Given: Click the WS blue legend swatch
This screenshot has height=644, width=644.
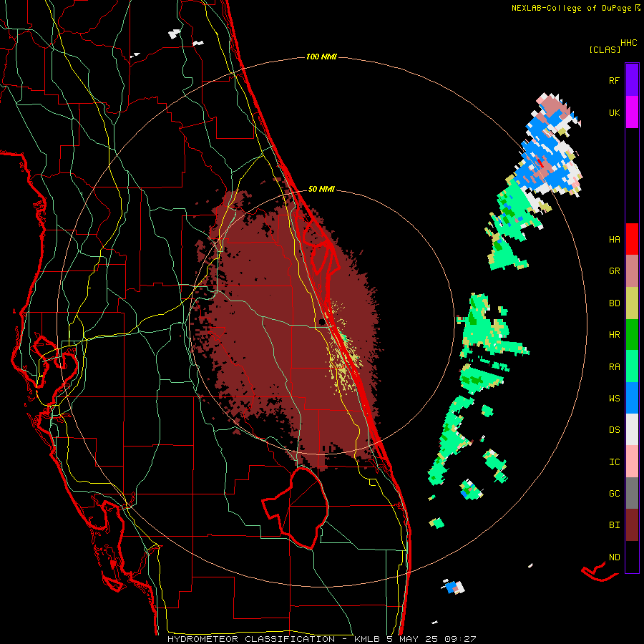Looking at the screenshot, I should tap(632, 398).
